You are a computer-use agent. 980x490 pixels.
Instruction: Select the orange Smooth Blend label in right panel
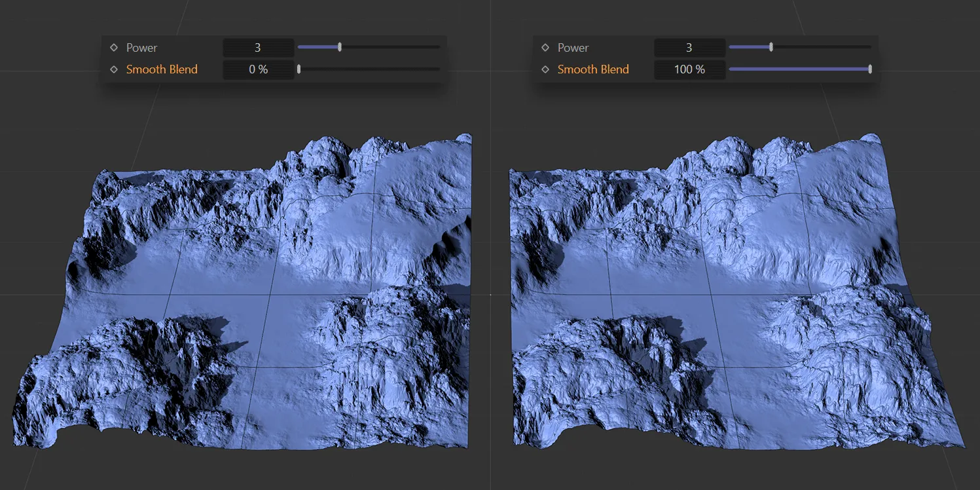click(x=594, y=69)
